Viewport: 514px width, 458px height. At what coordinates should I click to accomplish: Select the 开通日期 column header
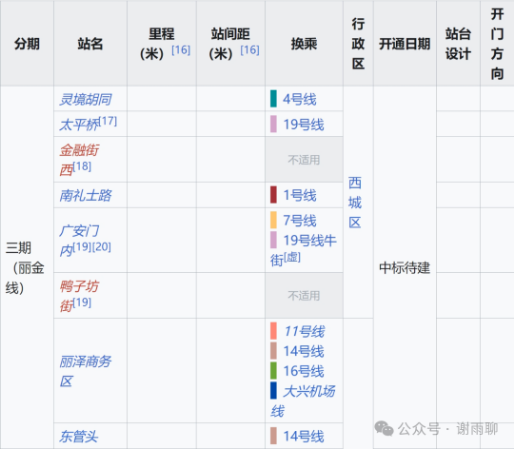(x=405, y=44)
